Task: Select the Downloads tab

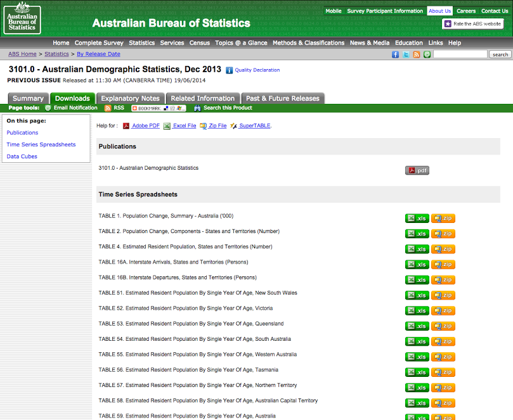Action: click(x=72, y=98)
